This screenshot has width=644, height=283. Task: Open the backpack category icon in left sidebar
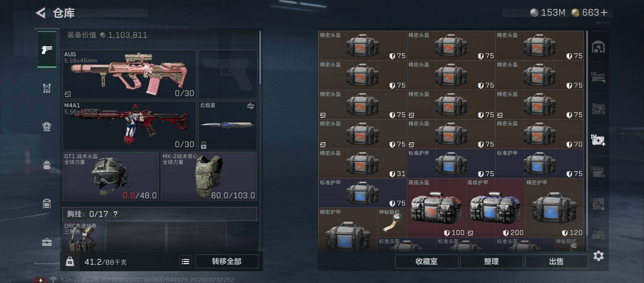(x=47, y=127)
